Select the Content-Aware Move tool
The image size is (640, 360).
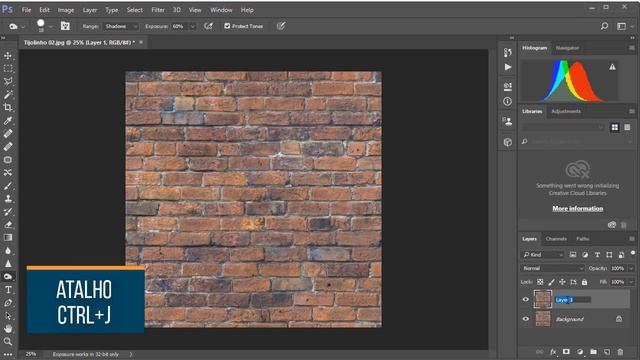point(8,173)
